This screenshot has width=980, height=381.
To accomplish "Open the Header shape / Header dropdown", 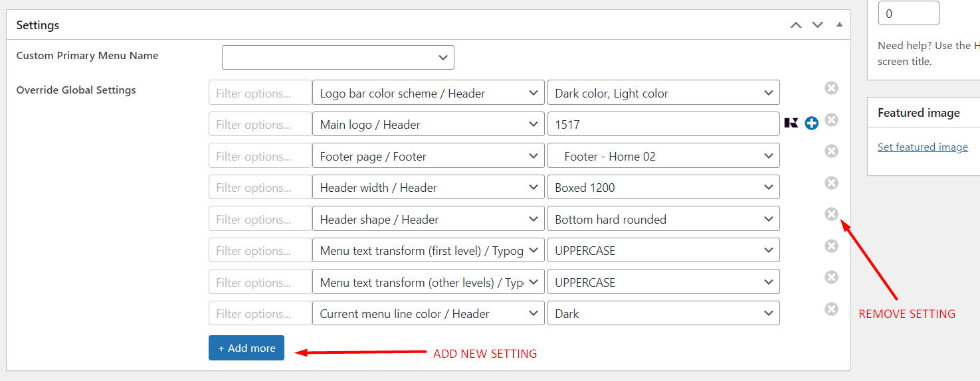I will [x=429, y=219].
